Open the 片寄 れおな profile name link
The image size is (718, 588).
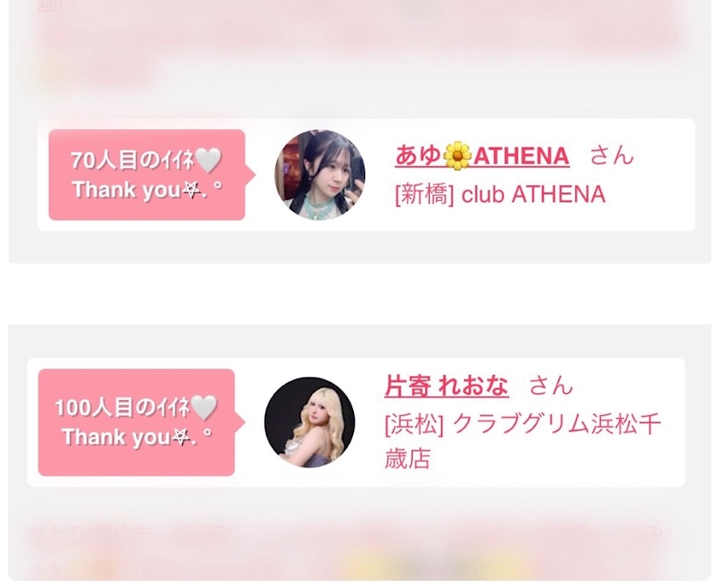coord(446,385)
